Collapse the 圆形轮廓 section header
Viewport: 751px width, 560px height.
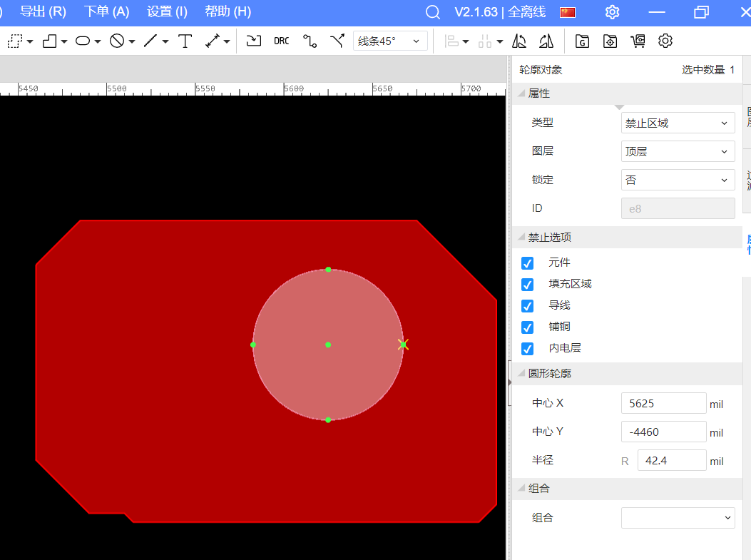tap(549, 373)
